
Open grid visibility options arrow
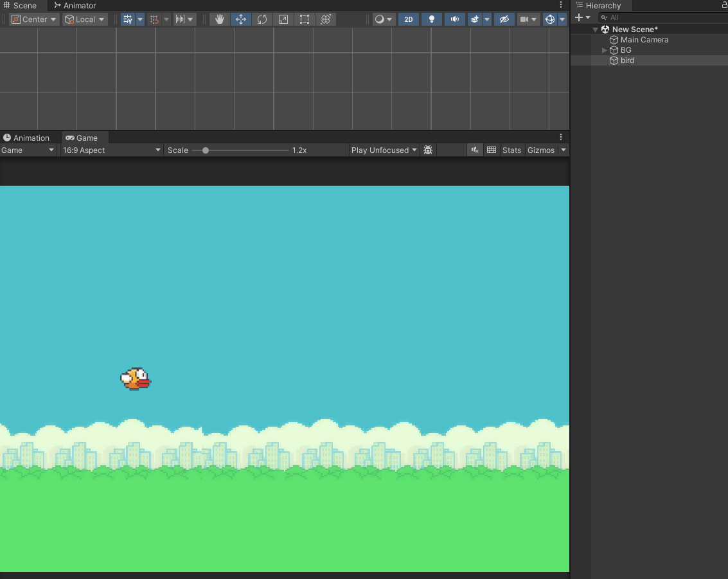pos(139,19)
